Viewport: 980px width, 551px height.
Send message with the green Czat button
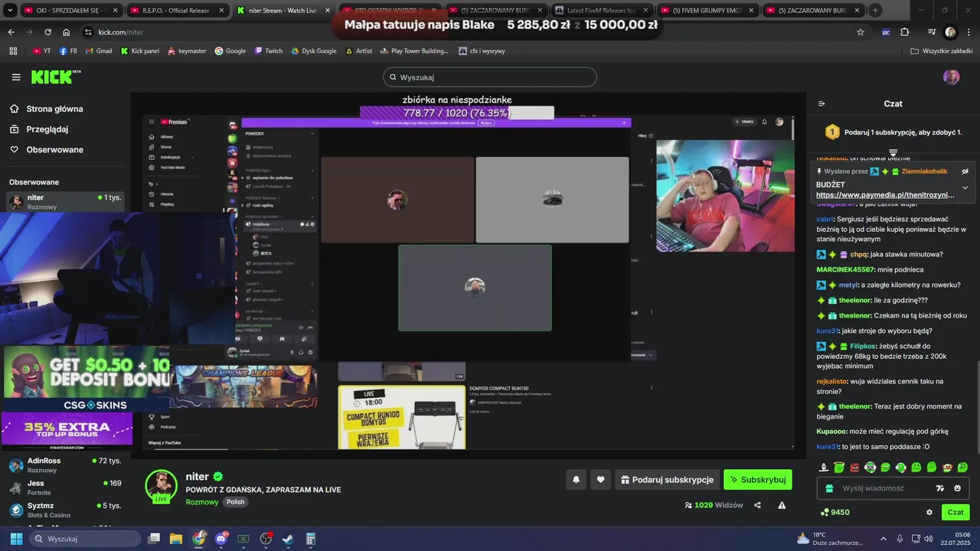coord(955,513)
